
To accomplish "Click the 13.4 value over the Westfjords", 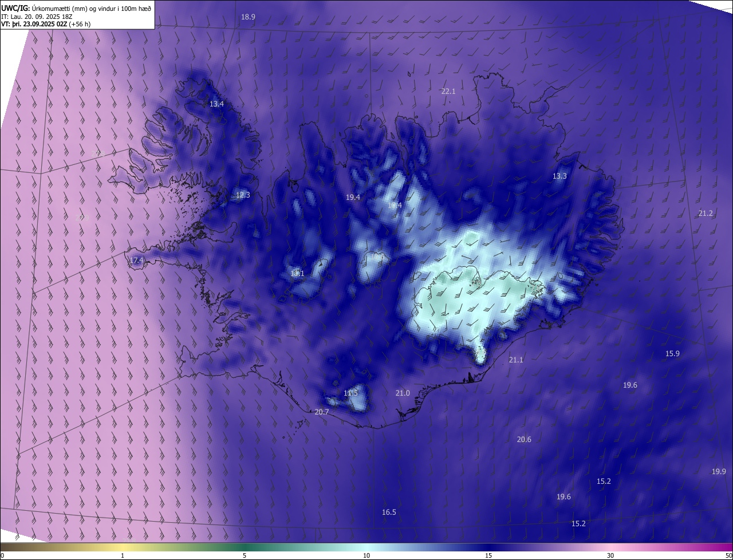I will click(216, 104).
